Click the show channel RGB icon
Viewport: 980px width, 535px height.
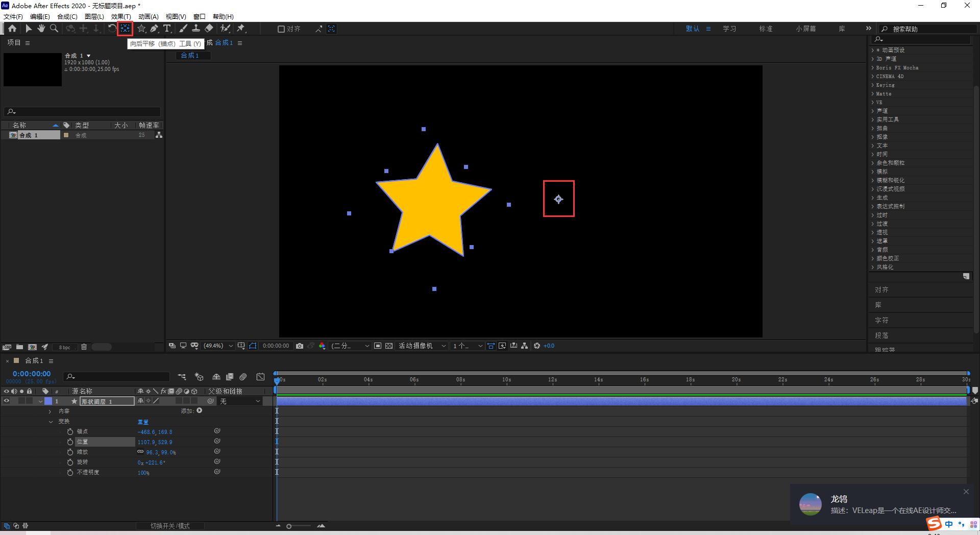click(x=322, y=346)
